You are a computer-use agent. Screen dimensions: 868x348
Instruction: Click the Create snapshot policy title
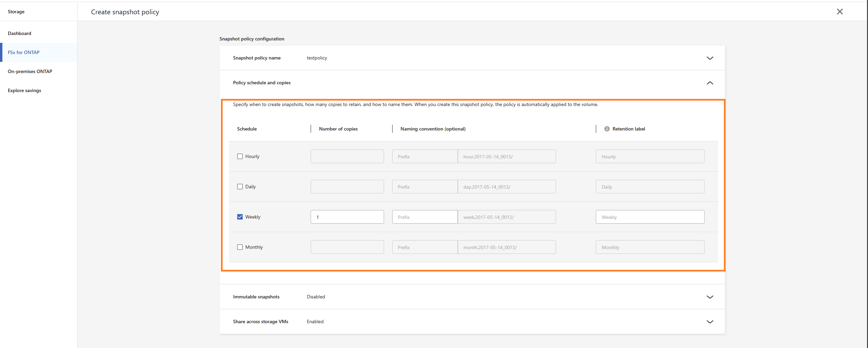click(x=125, y=12)
